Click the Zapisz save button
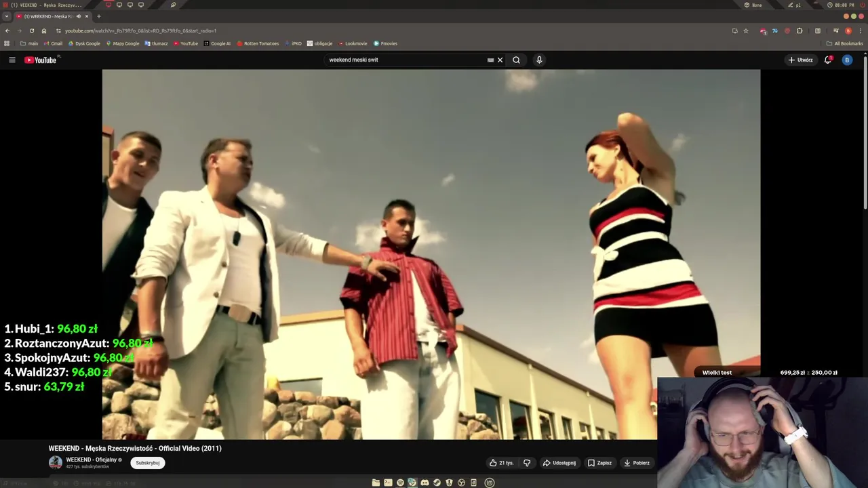Image resolution: width=868 pixels, height=488 pixels. (x=599, y=463)
